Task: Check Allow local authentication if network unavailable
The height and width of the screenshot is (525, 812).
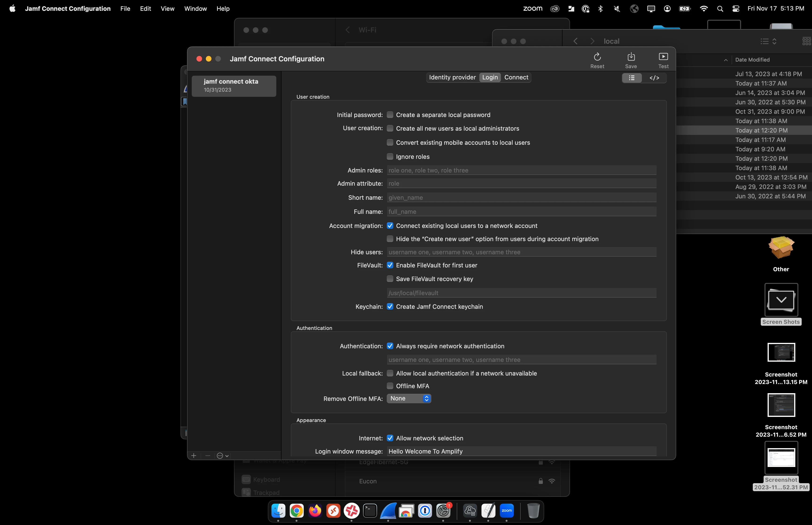Action: pos(390,373)
